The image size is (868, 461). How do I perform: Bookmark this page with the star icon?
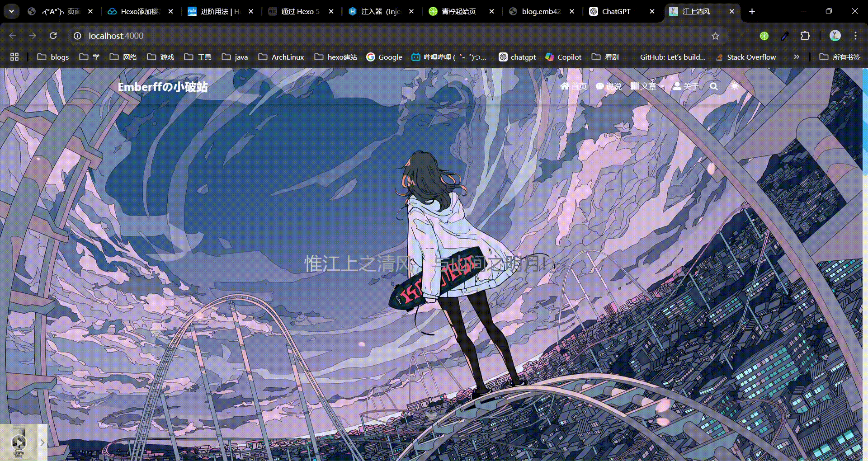pos(715,36)
